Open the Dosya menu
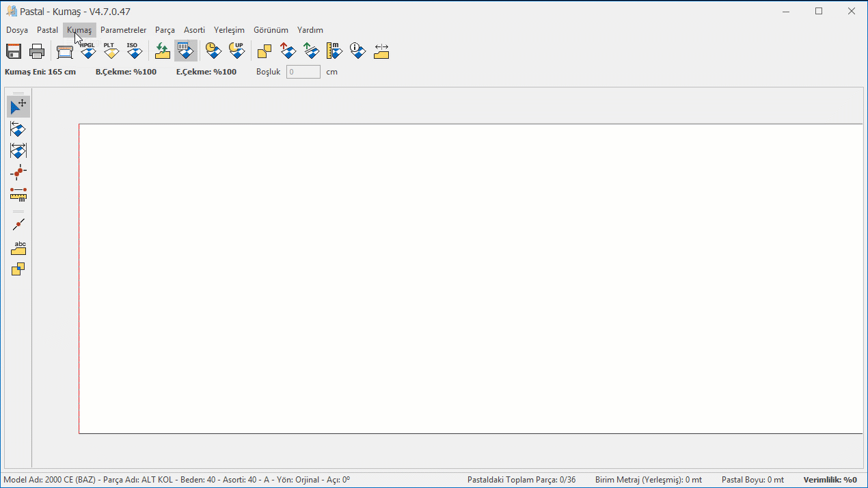The image size is (868, 488). pyautogui.click(x=17, y=30)
